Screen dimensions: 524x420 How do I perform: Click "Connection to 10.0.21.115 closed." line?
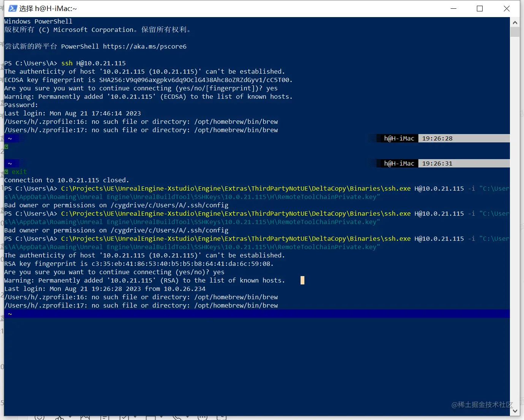tap(66, 180)
